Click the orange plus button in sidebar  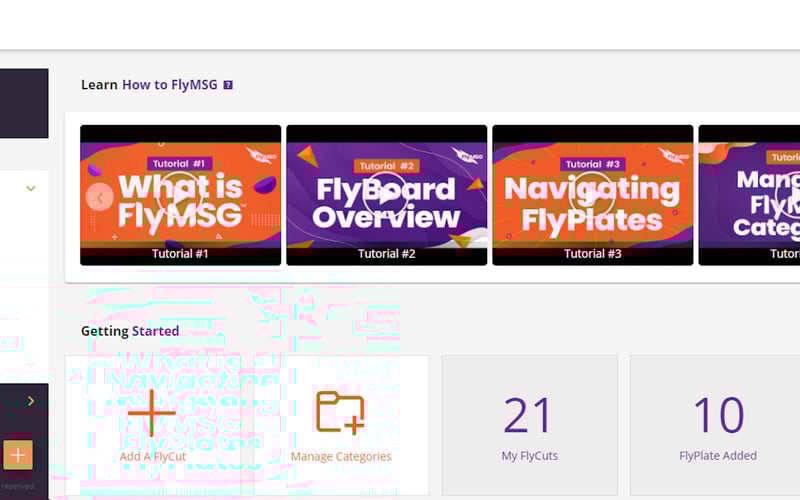click(x=18, y=455)
